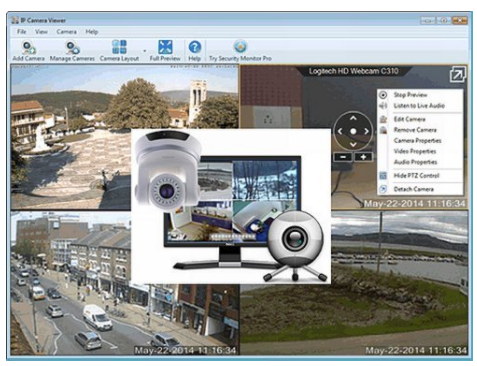477x366 pixels.
Task: Click the icon beside Remove Camera
Action: [383, 130]
